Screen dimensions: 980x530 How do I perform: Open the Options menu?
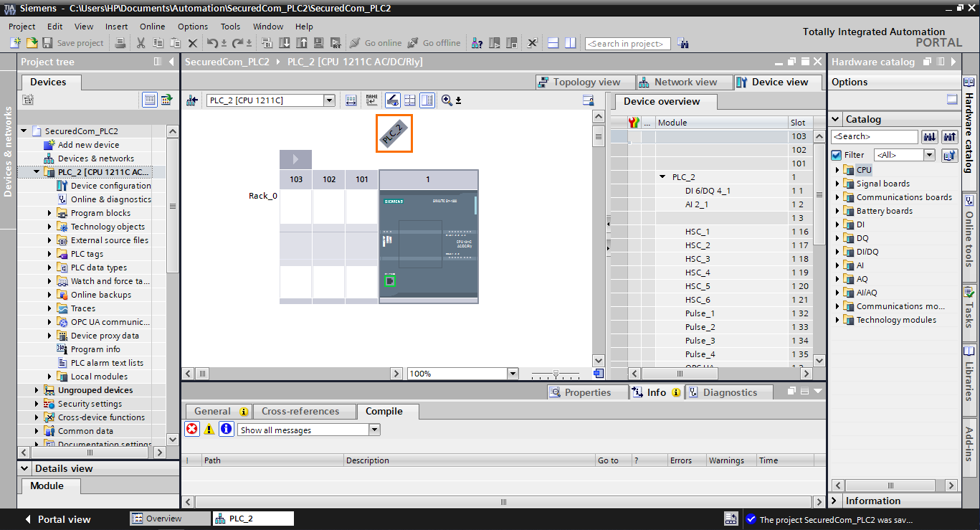(x=193, y=27)
